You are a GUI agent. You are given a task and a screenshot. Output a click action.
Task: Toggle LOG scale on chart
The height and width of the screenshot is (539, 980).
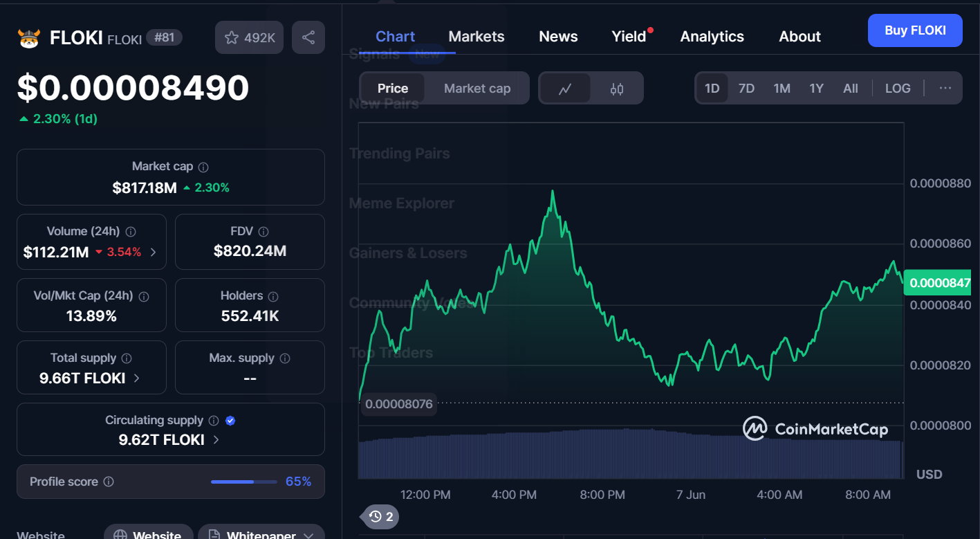898,89
